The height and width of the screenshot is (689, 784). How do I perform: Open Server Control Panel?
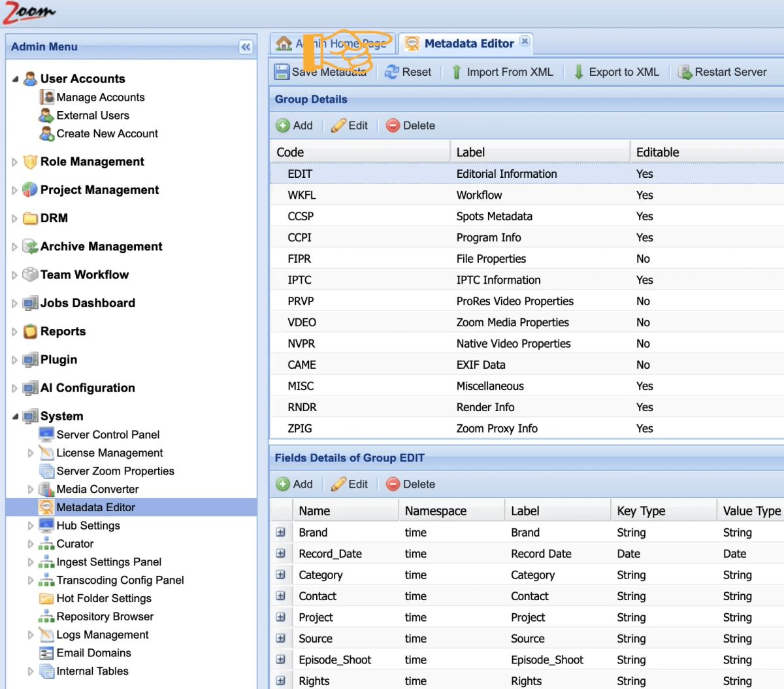coord(108,435)
